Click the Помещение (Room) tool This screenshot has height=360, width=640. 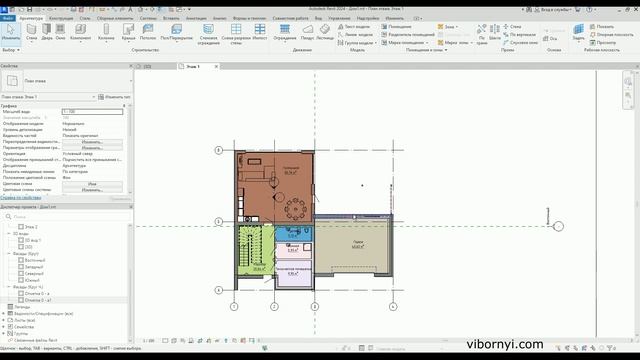[397, 27]
